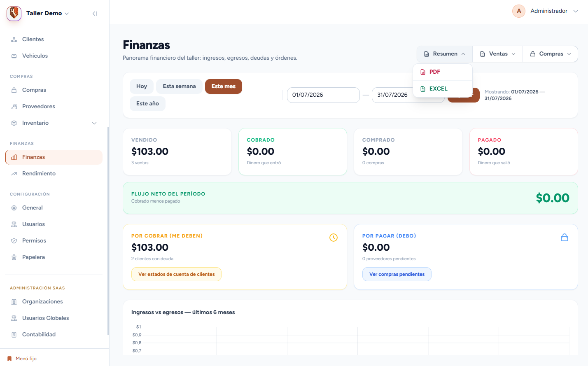Open the Rendimiento page
This screenshot has width=588, height=366.
click(x=54, y=174)
